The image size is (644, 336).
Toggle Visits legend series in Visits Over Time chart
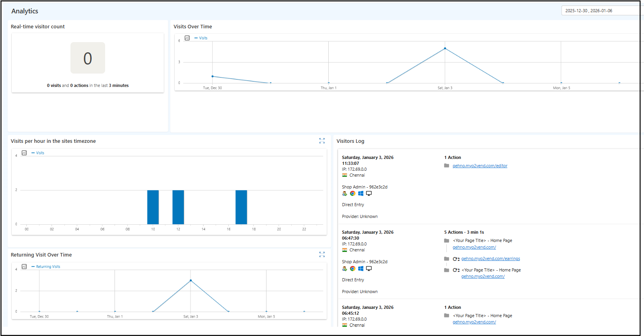coord(201,38)
